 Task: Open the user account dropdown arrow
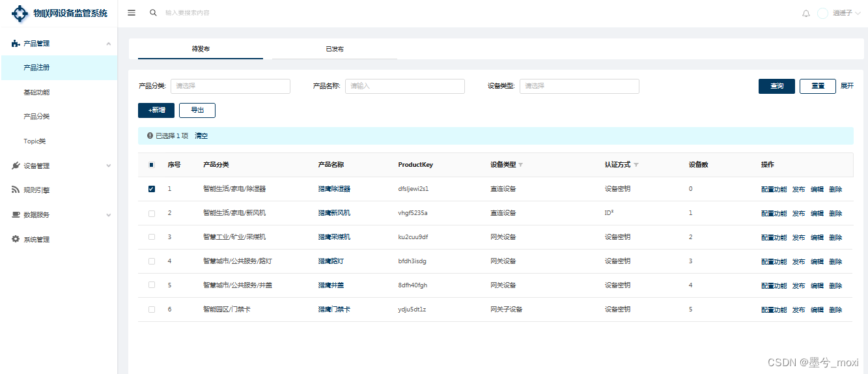(x=858, y=13)
